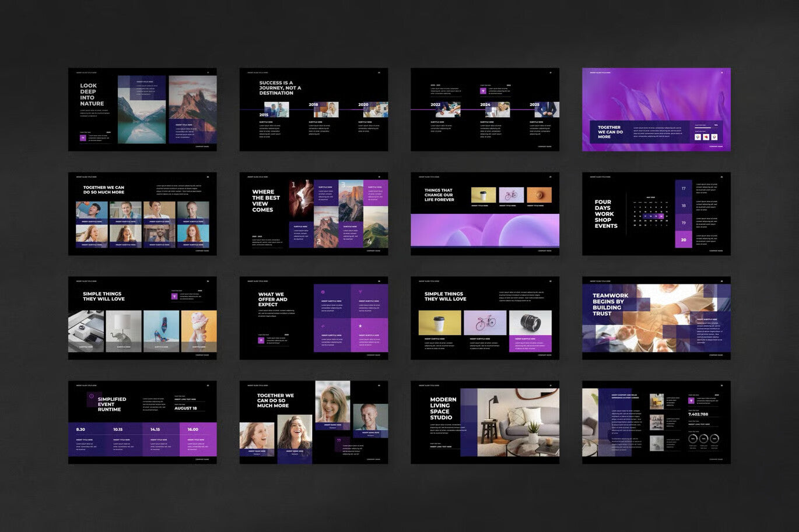Open the day 19 event details block
Viewport: 799px width, 532px height.
tap(684, 223)
